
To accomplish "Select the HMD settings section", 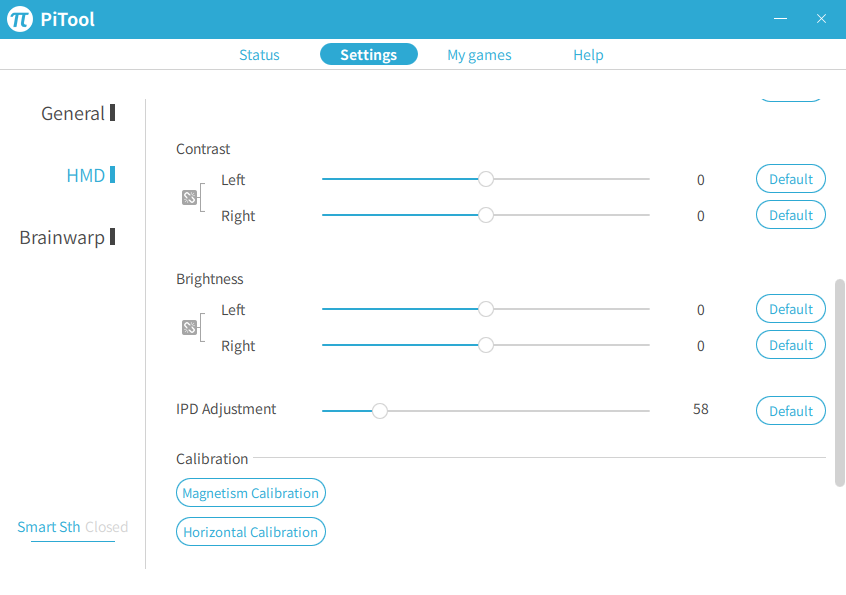I will (86, 176).
